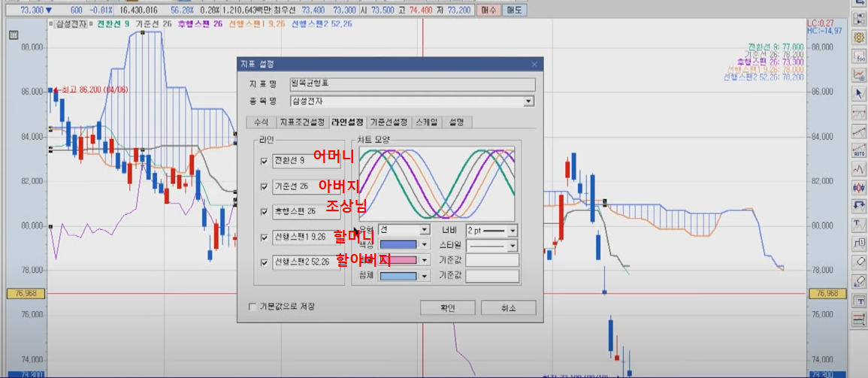Uncheck the 선행스팬1 9.26 line checkbox
Image resolution: width=868 pixels, height=378 pixels.
tap(264, 237)
